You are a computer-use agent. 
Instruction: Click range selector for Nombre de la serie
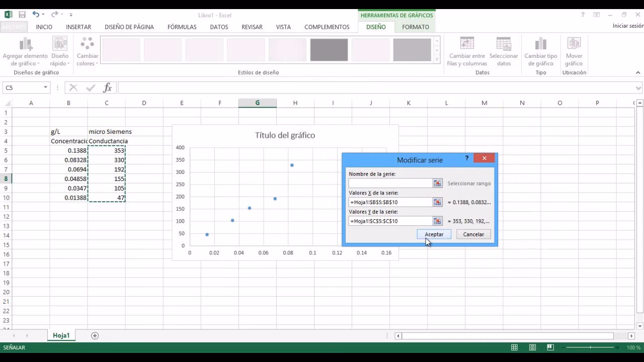coord(437,184)
